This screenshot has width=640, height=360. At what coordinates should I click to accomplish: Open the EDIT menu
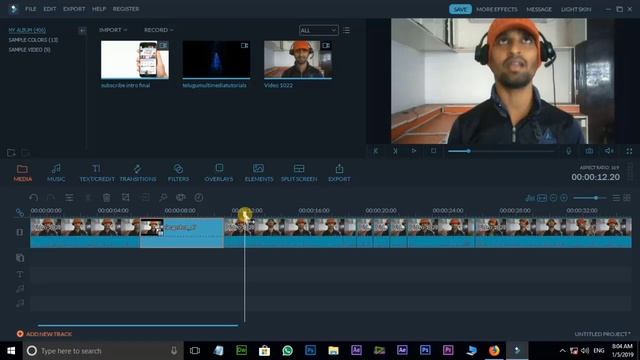point(50,9)
